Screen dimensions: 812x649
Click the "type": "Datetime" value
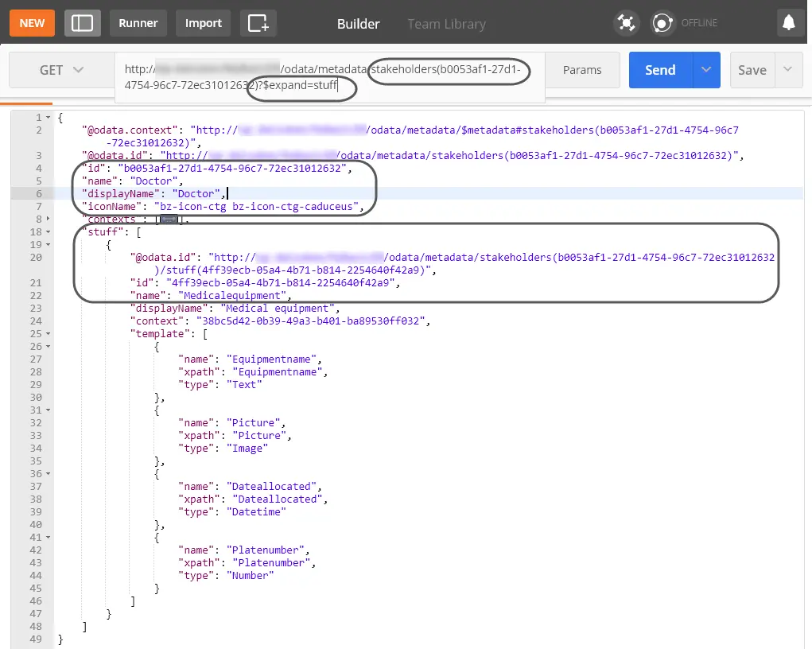coord(256,512)
